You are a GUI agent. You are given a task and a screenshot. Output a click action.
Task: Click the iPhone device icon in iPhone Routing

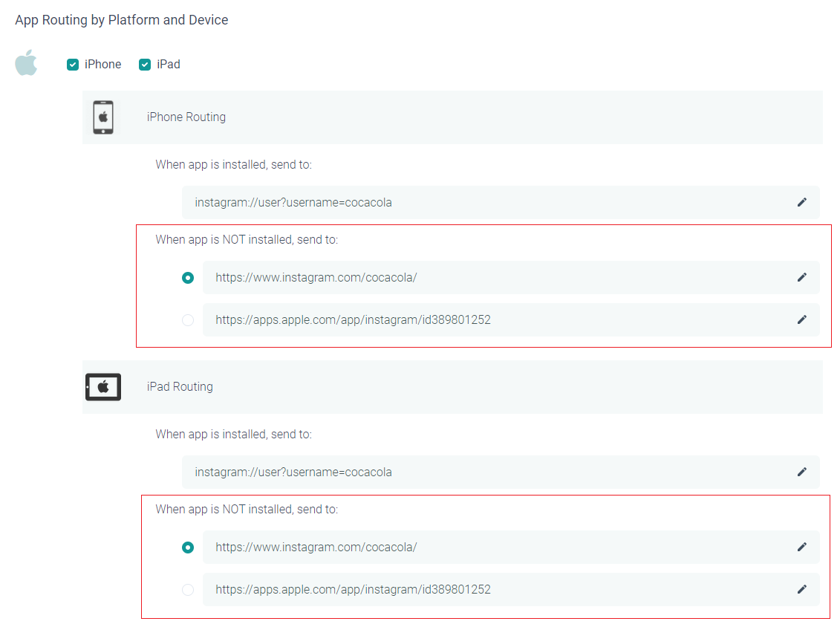pyautogui.click(x=102, y=117)
